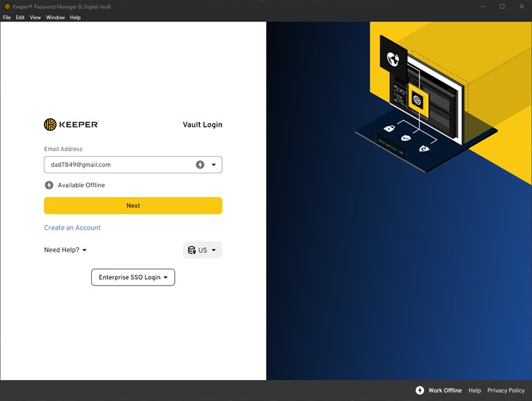
Task: Open the View menu
Action: [x=36, y=17]
